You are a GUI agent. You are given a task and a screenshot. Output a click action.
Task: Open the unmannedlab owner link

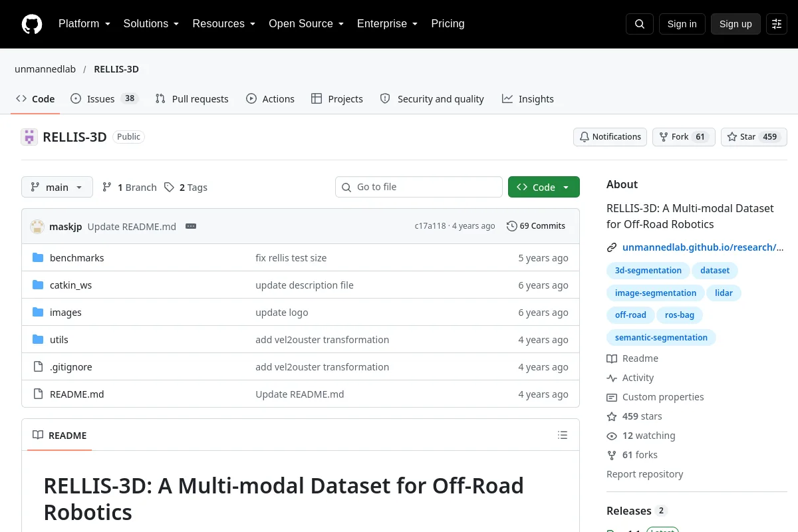point(45,69)
